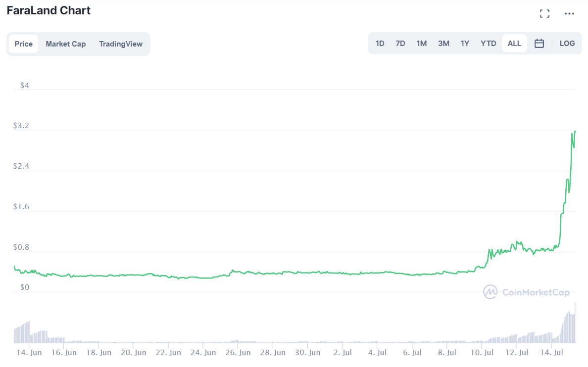Select the 7D time range

click(x=400, y=44)
